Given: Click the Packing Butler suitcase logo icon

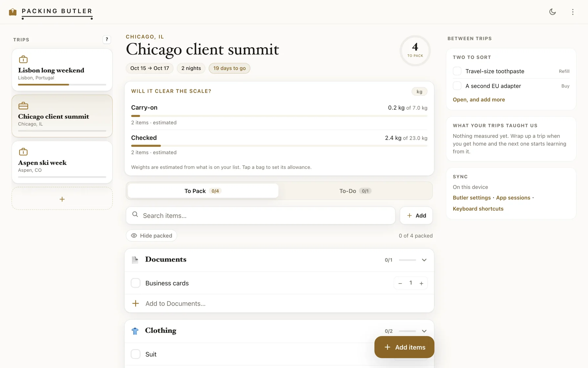Looking at the screenshot, I should [12, 12].
